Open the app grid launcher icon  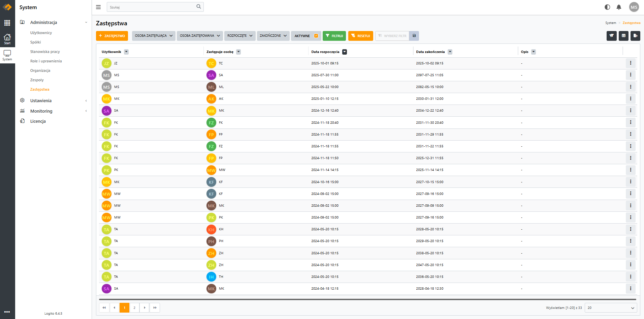[x=7, y=23]
